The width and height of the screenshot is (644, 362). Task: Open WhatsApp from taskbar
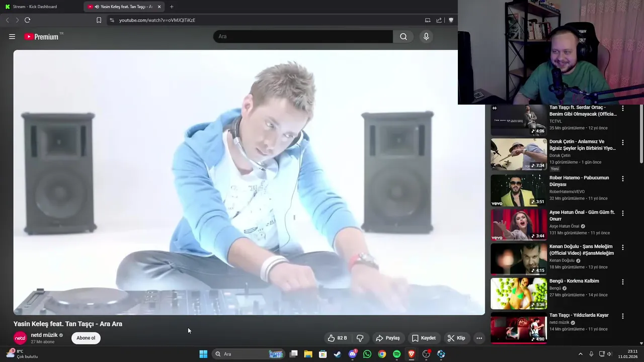tap(367, 354)
